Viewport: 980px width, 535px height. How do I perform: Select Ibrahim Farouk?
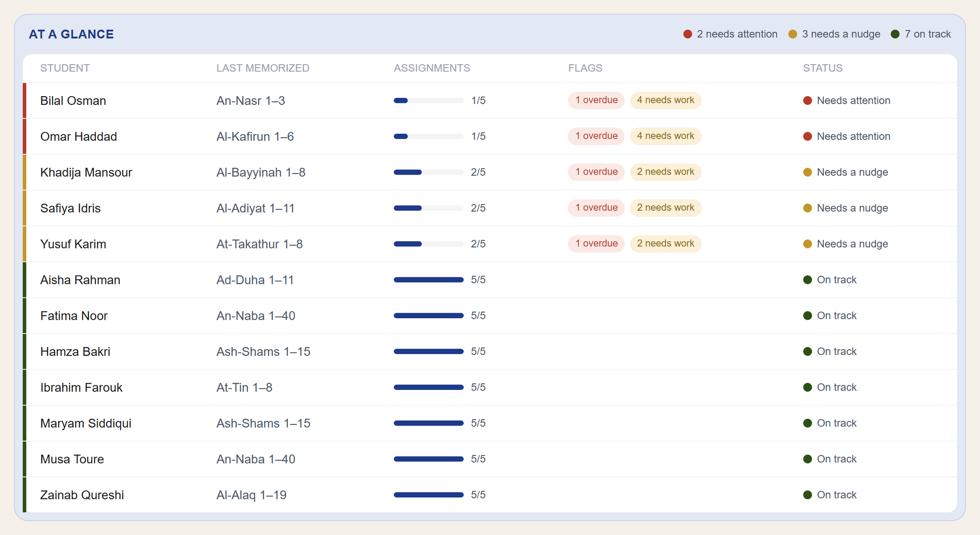pos(81,387)
